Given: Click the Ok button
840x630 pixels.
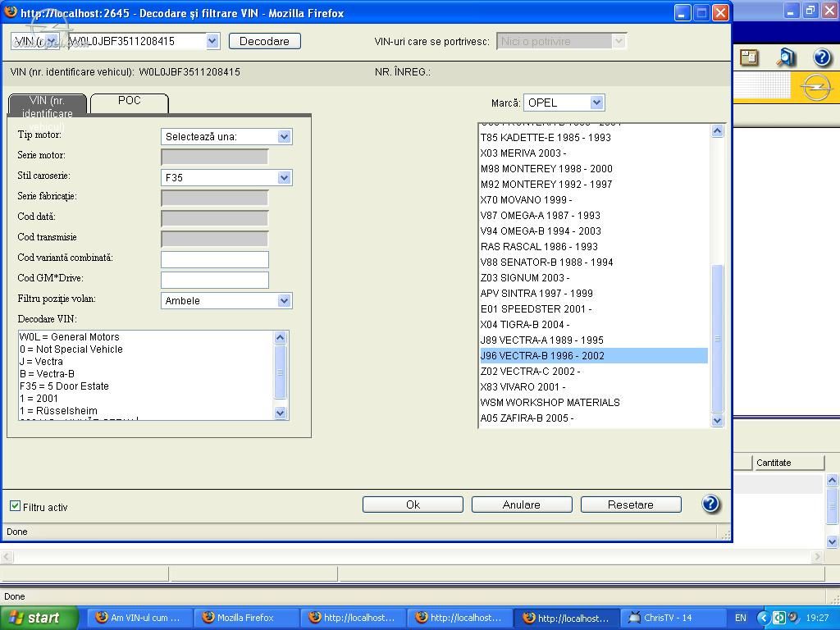Looking at the screenshot, I should [413, 504].
